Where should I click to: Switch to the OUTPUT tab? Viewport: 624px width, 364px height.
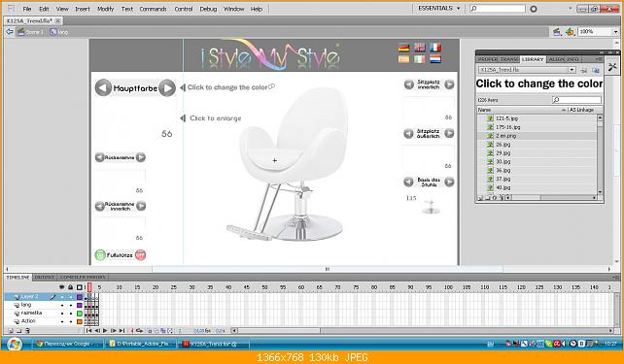coord(44,277)
